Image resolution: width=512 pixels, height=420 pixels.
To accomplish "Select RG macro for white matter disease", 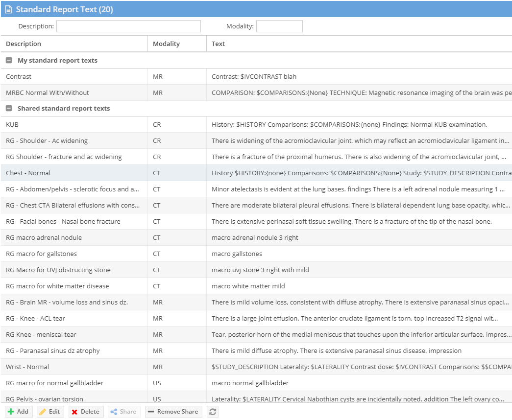I will tap(256, 286).
